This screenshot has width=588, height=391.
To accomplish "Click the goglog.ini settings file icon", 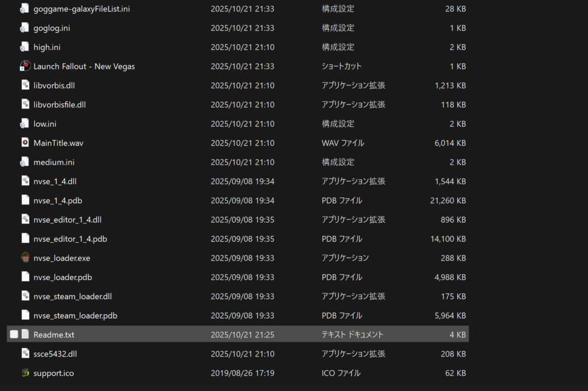I will (25, 28).
